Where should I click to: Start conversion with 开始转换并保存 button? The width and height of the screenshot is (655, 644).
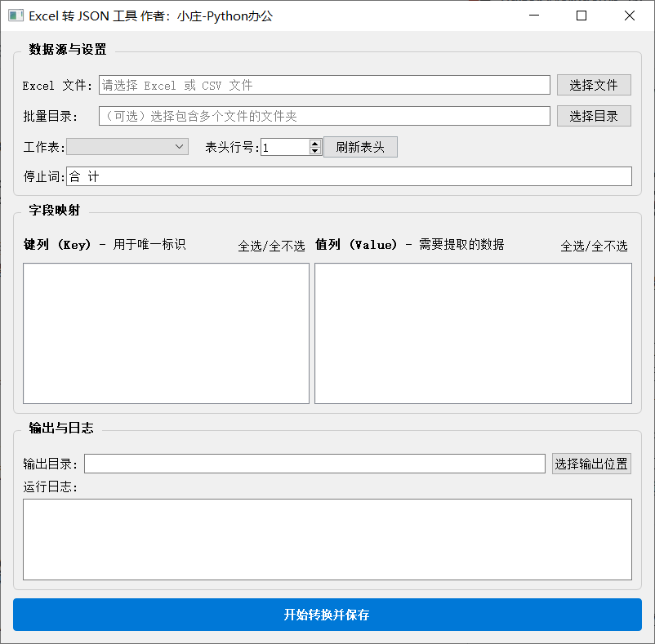327,615
